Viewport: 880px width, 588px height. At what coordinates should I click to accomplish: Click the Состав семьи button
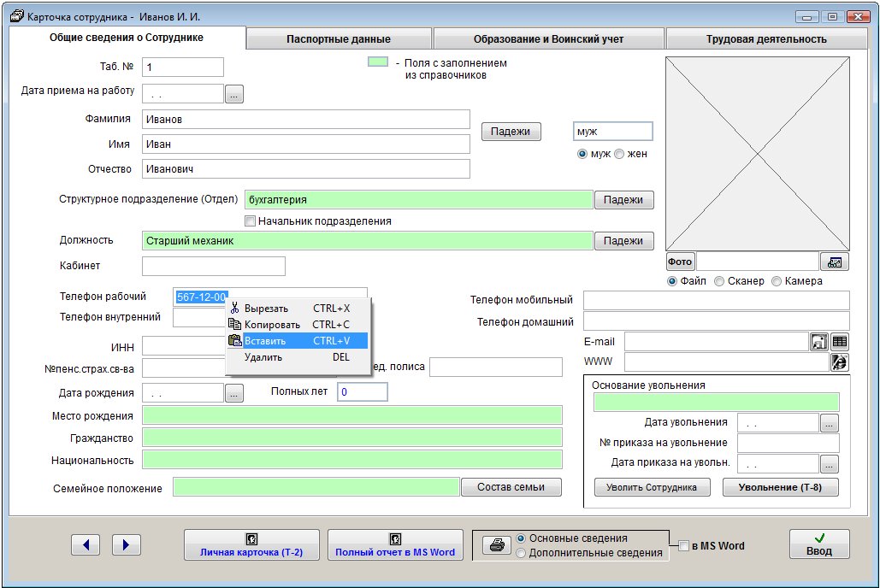coord(511,487)
